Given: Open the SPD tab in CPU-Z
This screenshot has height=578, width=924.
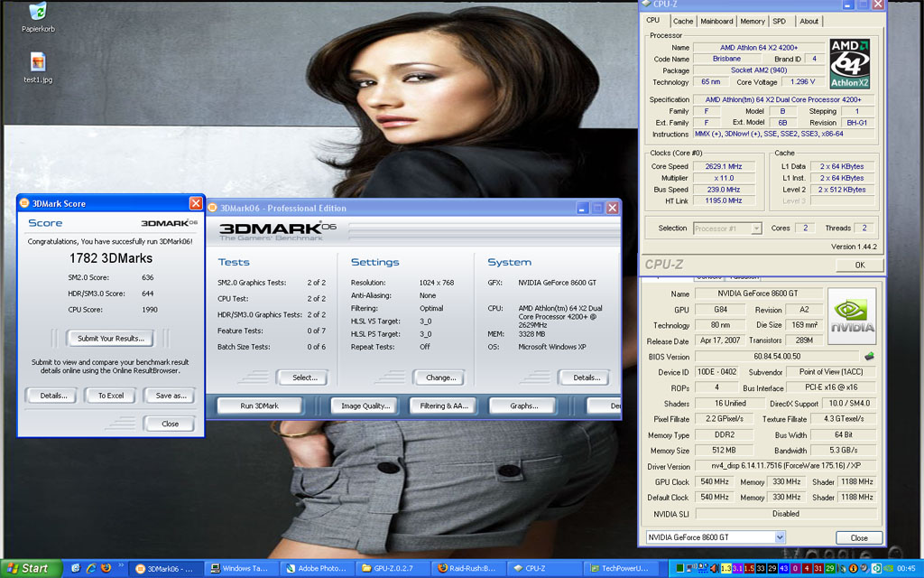Looking at the screenshot, I should [x=779, y=22].
